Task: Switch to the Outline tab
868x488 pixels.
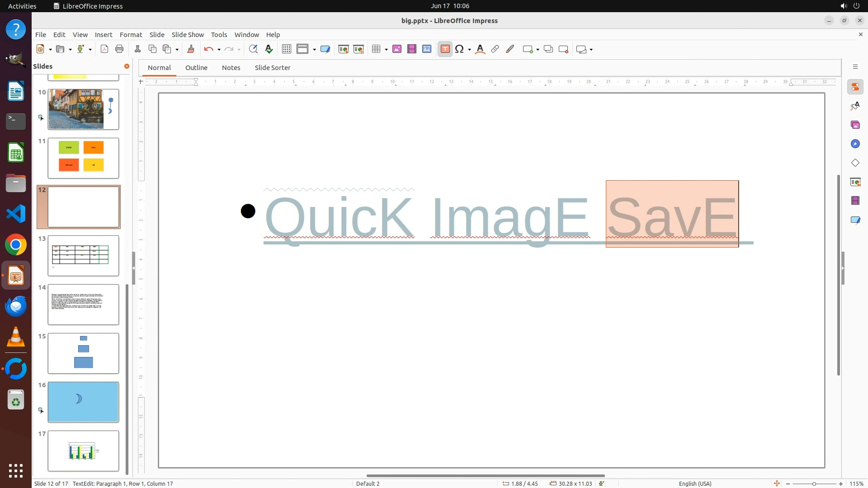Action: pos(196,67)
